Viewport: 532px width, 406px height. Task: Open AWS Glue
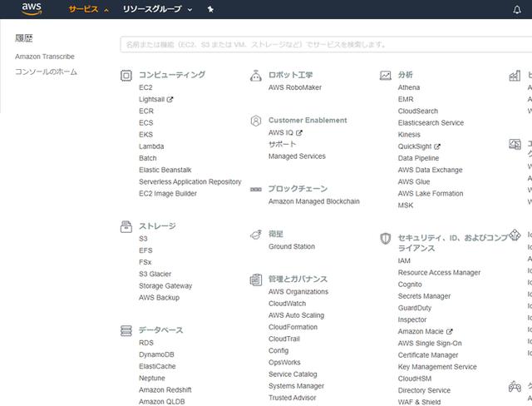point(414,181)
